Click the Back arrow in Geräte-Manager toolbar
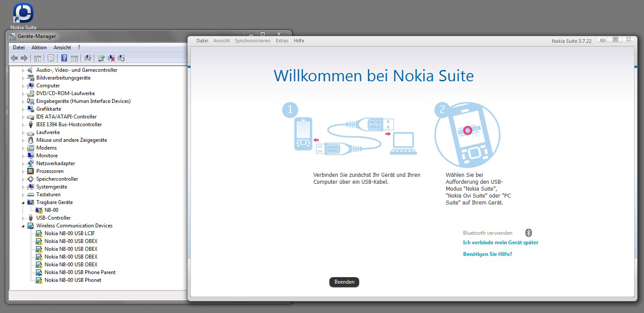The image size is (644, 313). 14,58
